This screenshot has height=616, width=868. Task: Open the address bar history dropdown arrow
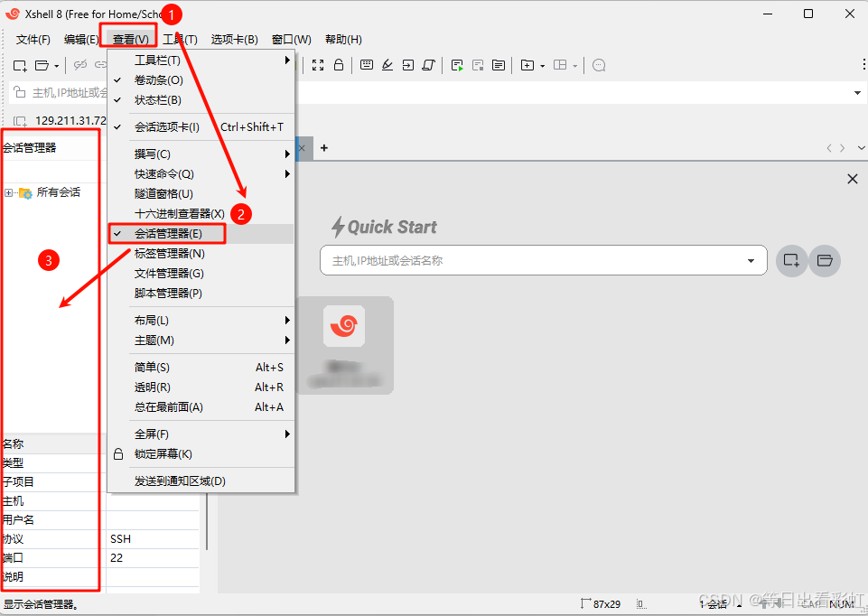coord(857,92)
